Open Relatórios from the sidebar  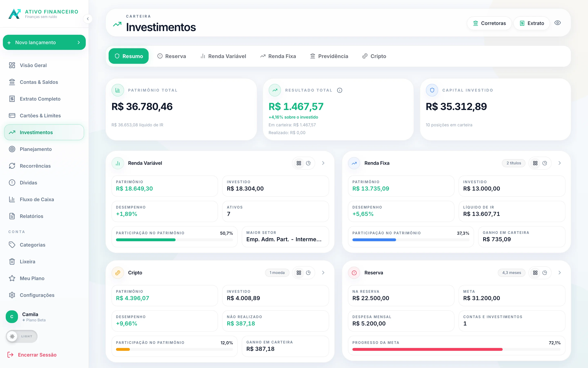coord(44,216)
